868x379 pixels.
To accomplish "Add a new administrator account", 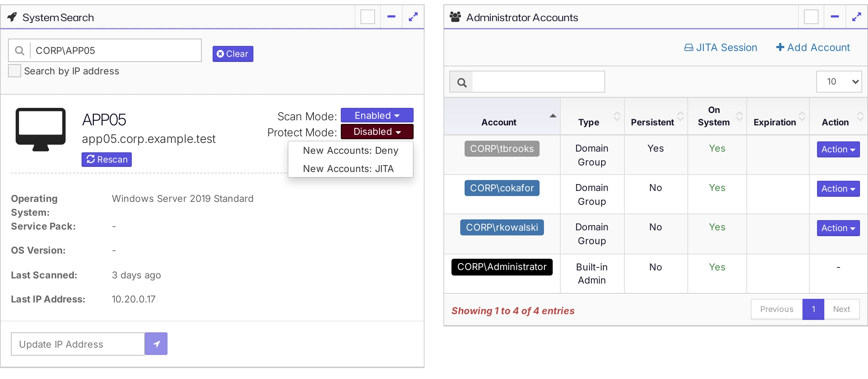I will (813, 47).
